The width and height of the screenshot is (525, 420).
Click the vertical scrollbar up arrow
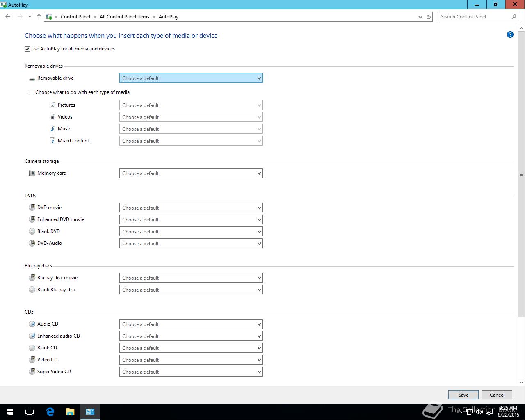click(x=521, y=28)
